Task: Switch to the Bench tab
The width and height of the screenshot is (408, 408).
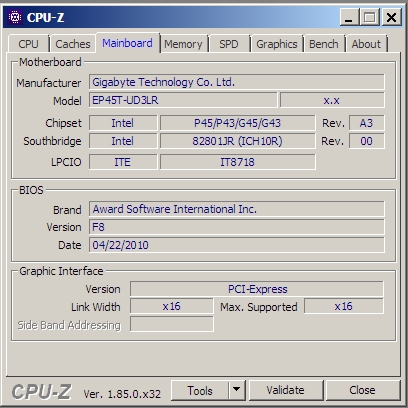Action: 324,44
